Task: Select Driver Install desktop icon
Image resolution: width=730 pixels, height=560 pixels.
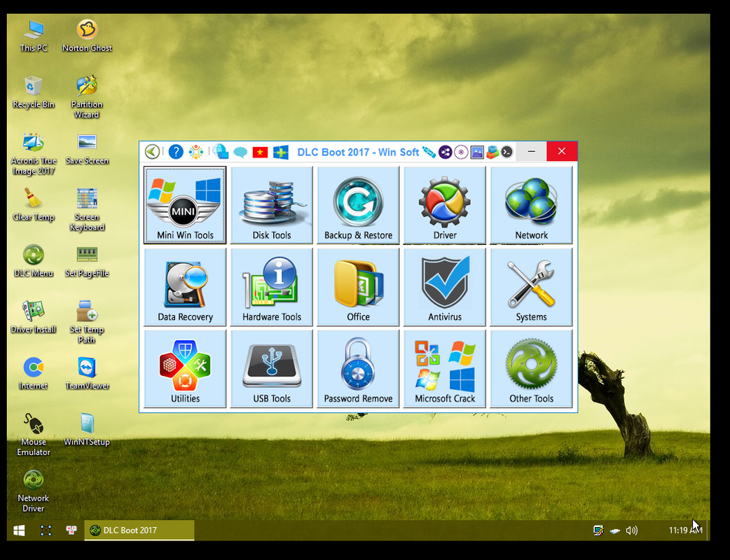Action: click(34, 317)
